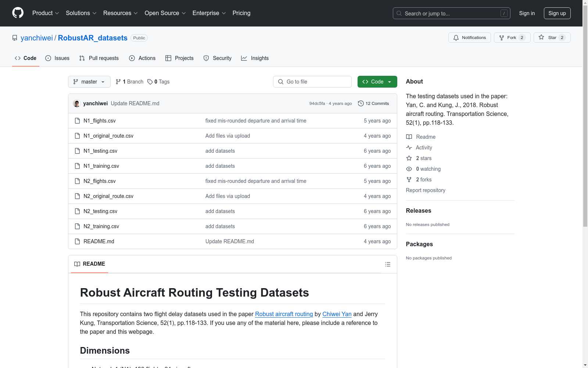Click the Go to file input
The height and width of the screenshot is (368, 588).
pos(312,82)
